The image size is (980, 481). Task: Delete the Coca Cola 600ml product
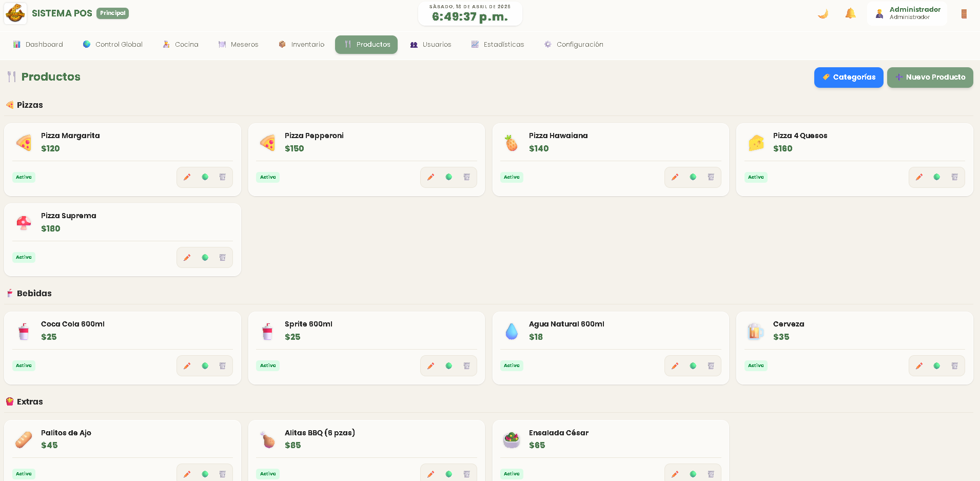(x=222, y=366)
